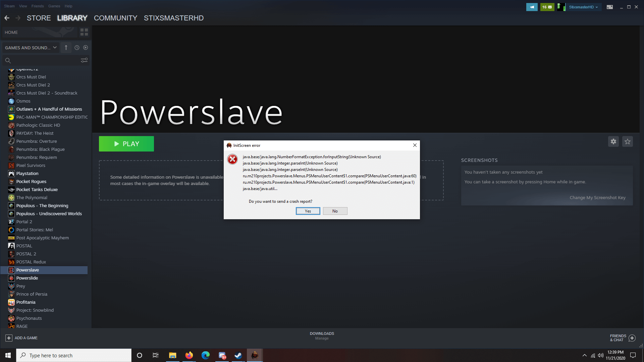The image size is (644, 362).
Task: Show ready-to-play games filter icon
Action: (86, 48)
